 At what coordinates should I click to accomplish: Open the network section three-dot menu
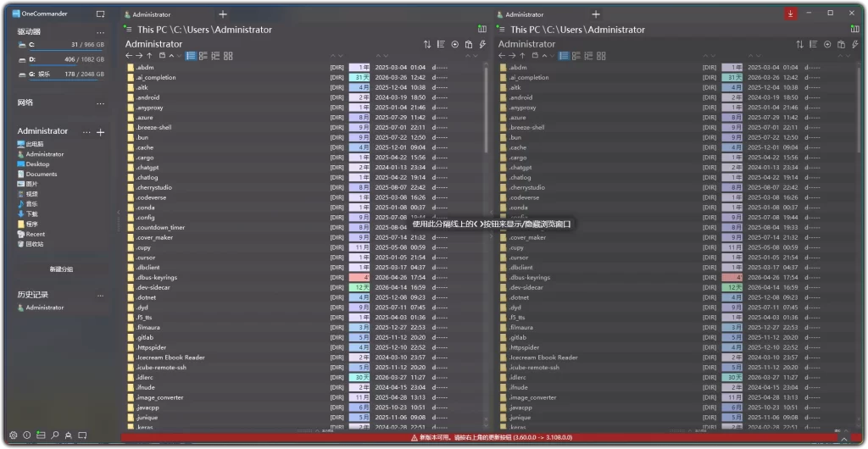coord(100,103)
